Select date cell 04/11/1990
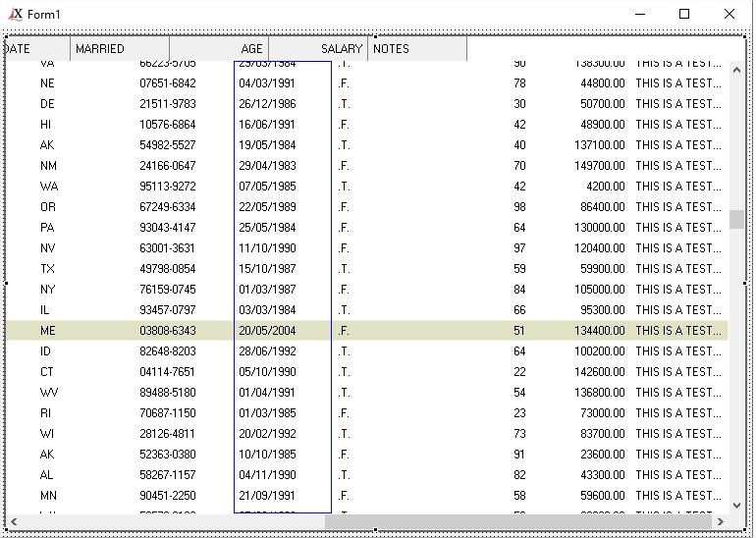The width and height of the screenshot is (756, 538). (x=268, y=475)
